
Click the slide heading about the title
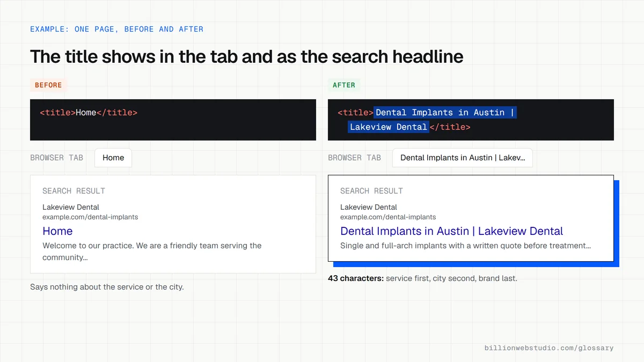point(246,56)
